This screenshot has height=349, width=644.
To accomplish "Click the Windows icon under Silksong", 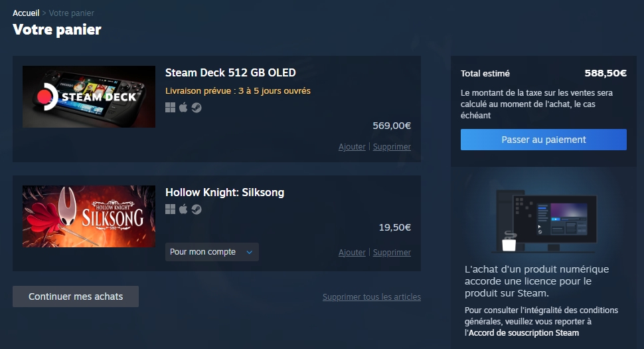I will coord(170,209).
